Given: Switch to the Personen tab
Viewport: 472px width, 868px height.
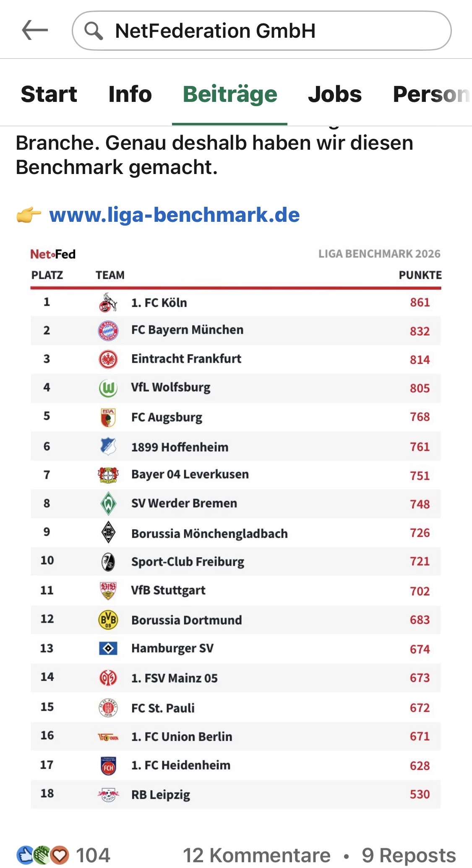Looking at the screenshot, I should [432, 94].
